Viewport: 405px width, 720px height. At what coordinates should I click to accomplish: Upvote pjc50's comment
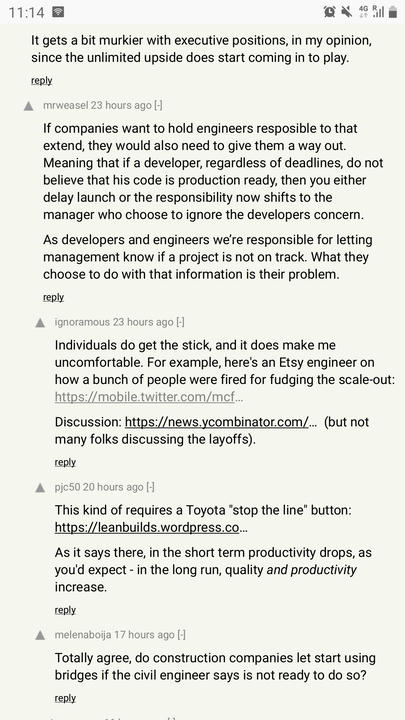(x=40, y=488)
